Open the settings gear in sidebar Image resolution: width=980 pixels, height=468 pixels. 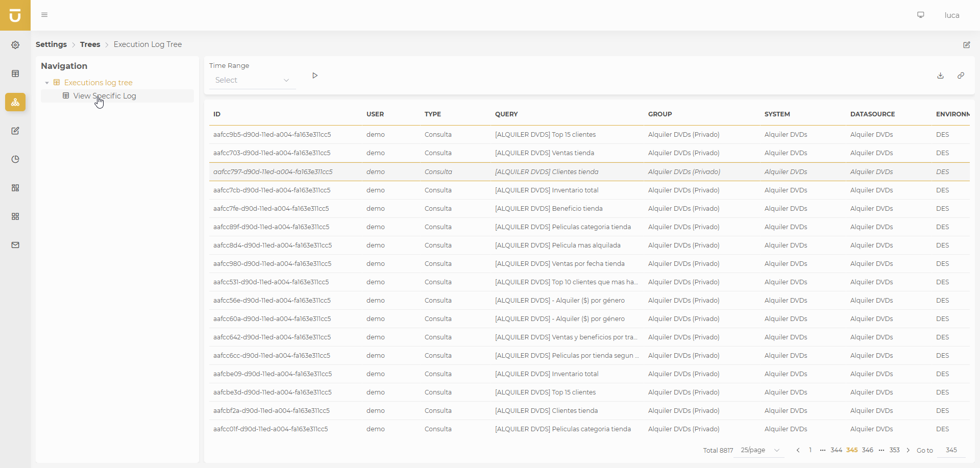15,45
